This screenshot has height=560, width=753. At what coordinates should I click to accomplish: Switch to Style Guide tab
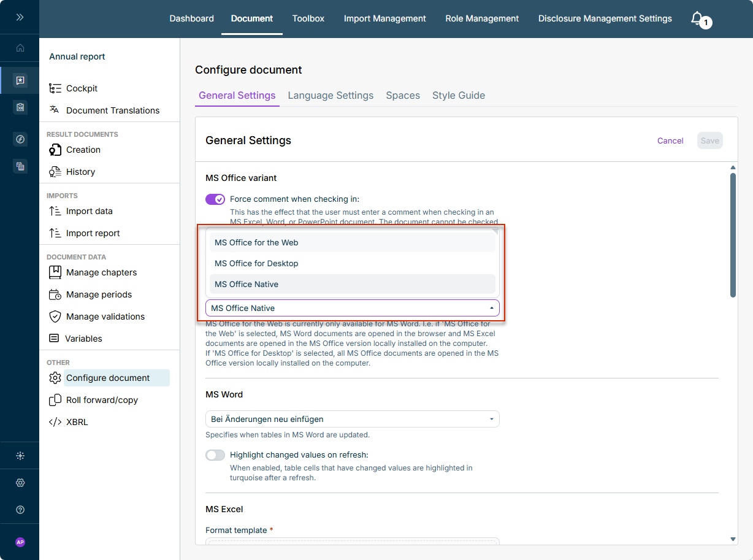(x=459, y=96)
